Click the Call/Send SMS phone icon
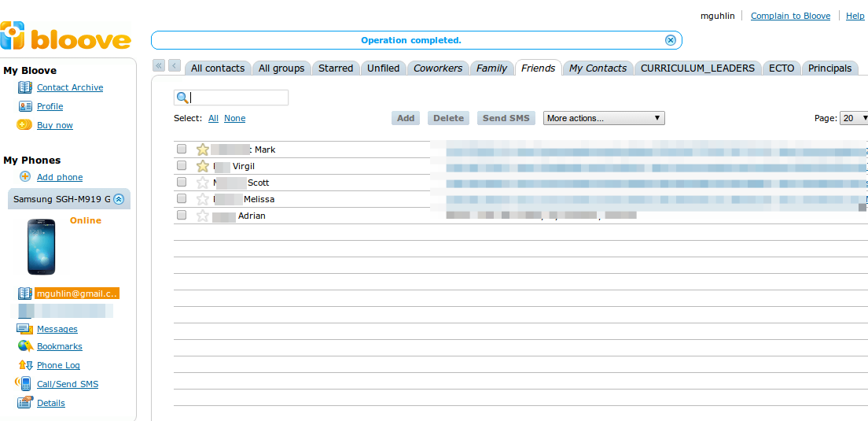Image resolution: width=868 pixels, height=421 pixels. [x=24, y=384]
